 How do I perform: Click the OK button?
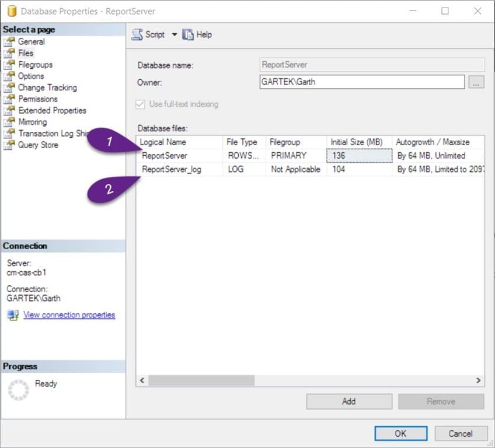[x=401, y=433]
